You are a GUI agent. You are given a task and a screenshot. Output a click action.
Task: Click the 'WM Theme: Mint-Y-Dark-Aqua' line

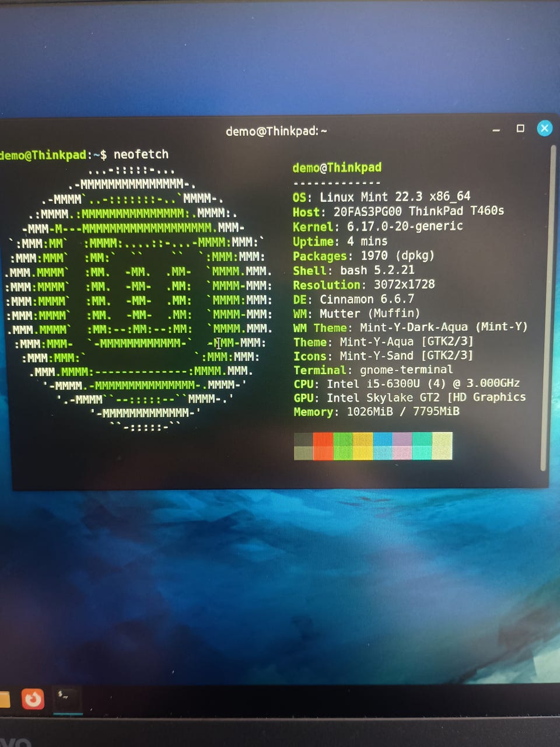(410, 327)
